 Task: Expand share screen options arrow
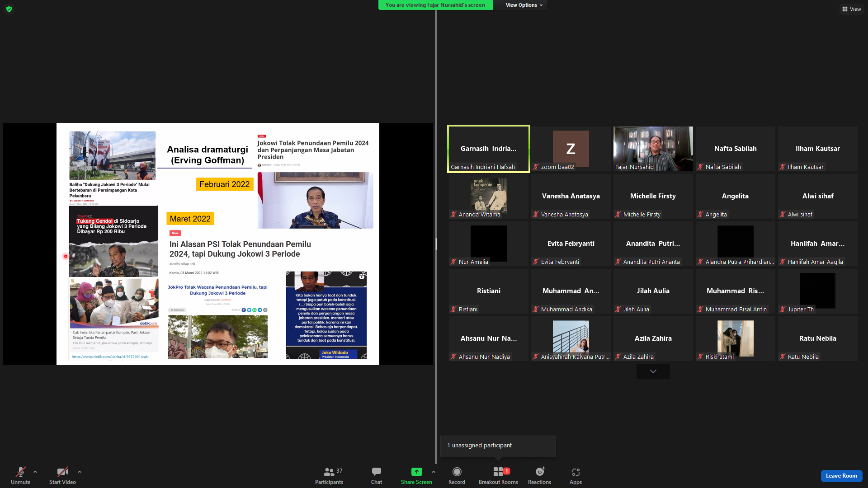[434, 472]
